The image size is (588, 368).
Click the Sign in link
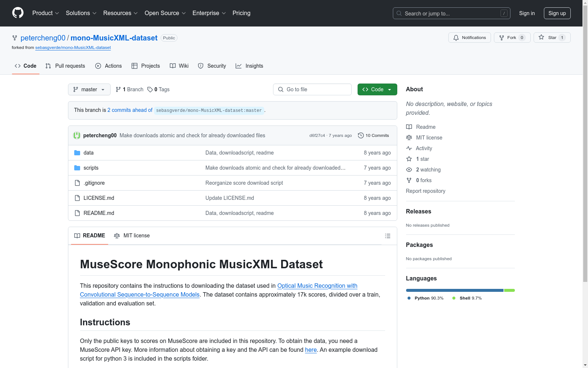[527, 13]
